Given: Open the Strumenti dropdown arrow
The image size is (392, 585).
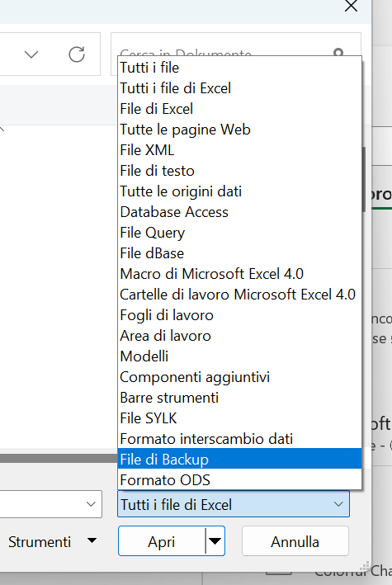Looking at the screenshot, I should (x=92, y=540).
